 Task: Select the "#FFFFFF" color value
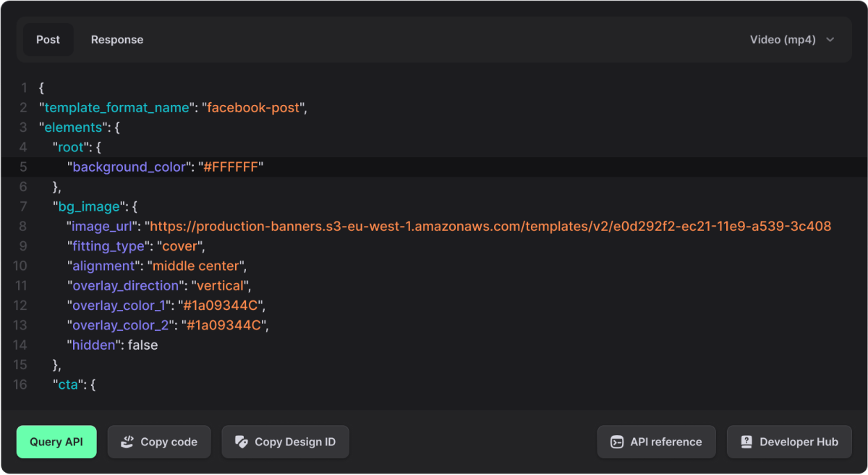pyautogui.click(x=231, y=167)
